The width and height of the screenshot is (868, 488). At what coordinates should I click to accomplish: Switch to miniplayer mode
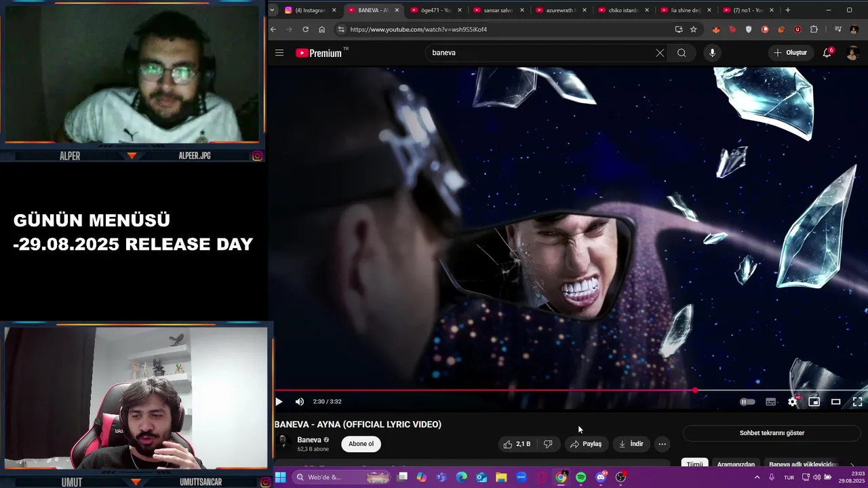814,402
